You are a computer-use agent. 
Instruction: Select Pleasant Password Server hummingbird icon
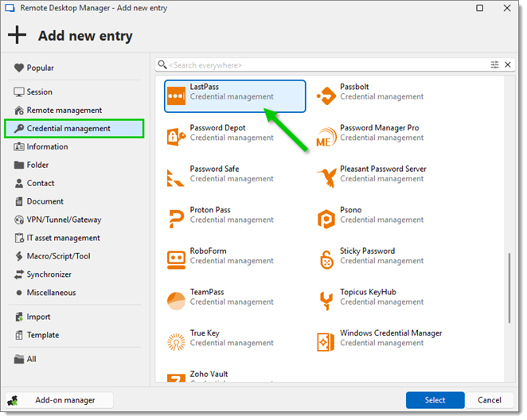click(x=326, y=177)
